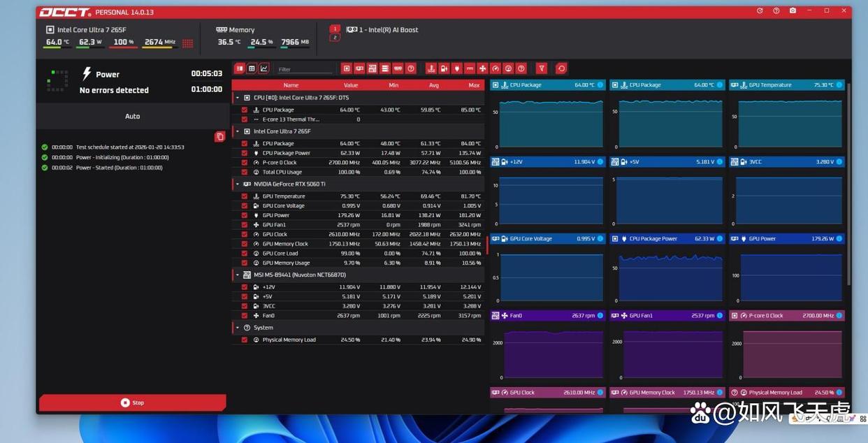Click the Filter input field

pyautogui.click(x=305, y=69)
